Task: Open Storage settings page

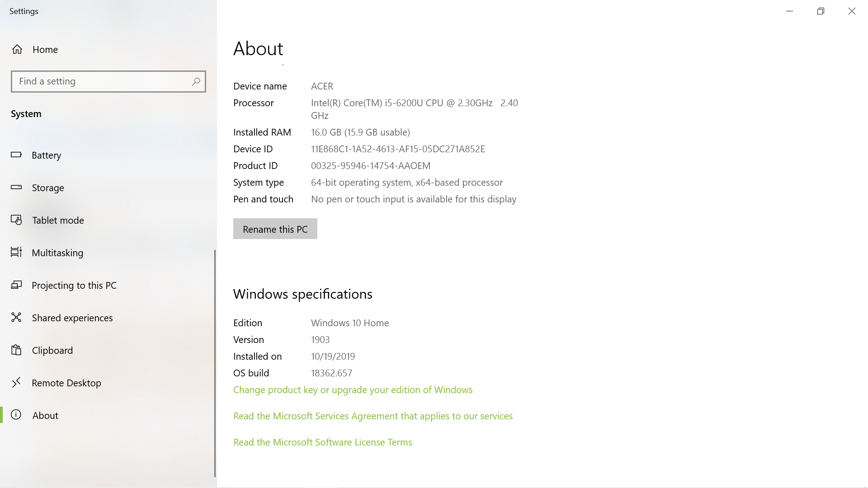Action: 108,188
